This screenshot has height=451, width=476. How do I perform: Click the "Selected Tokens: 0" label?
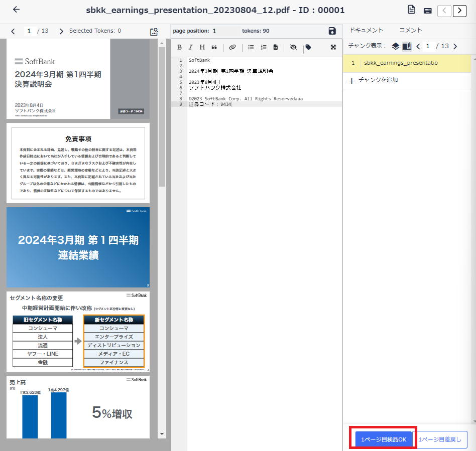(x=95, y=31)
